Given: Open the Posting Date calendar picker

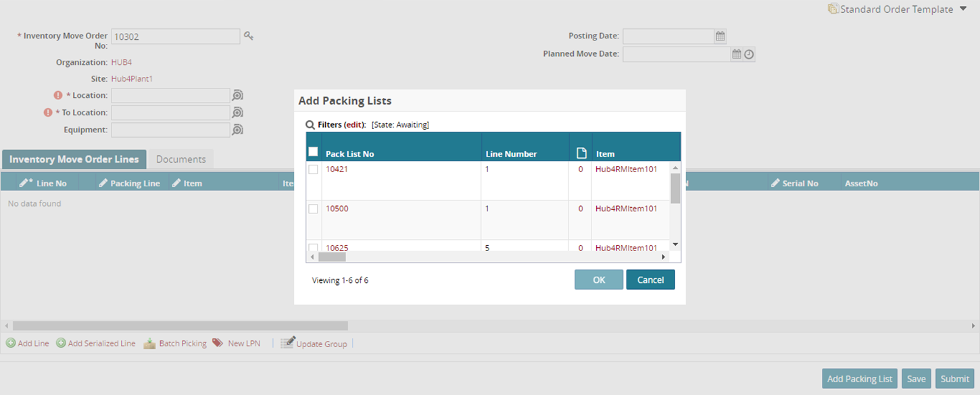Looking at the screenshot, I should coord(720,36).
